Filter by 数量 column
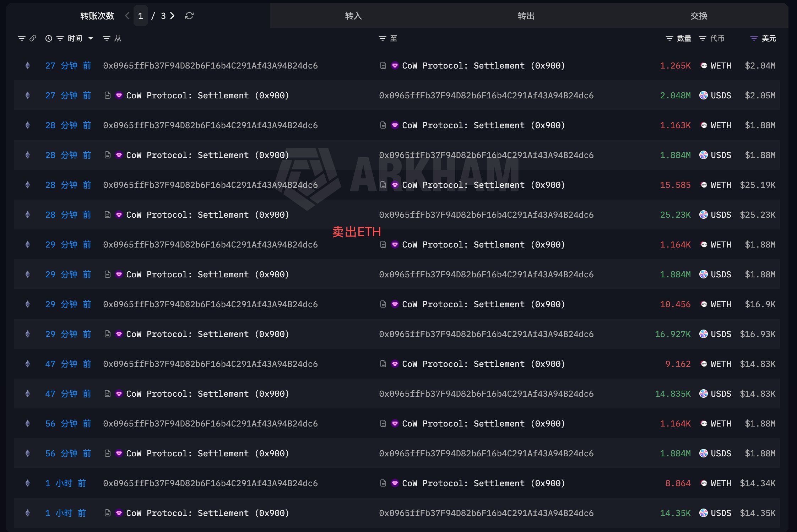Screen dimensions: 797x532 (x=669, y=38)
